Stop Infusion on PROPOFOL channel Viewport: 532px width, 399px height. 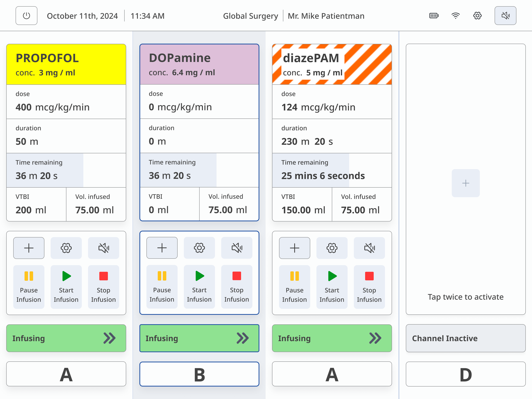tap(103, 286)
